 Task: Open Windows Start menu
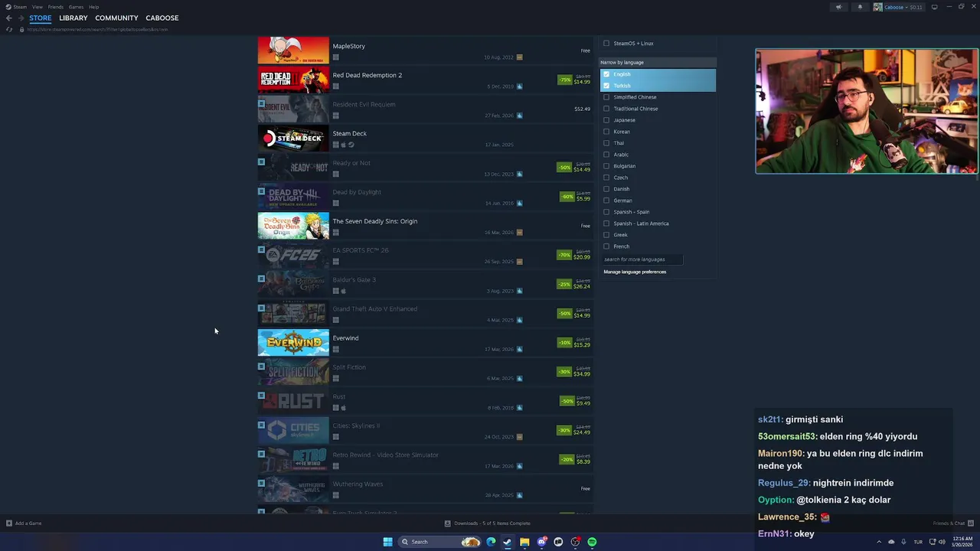(387, 542)
